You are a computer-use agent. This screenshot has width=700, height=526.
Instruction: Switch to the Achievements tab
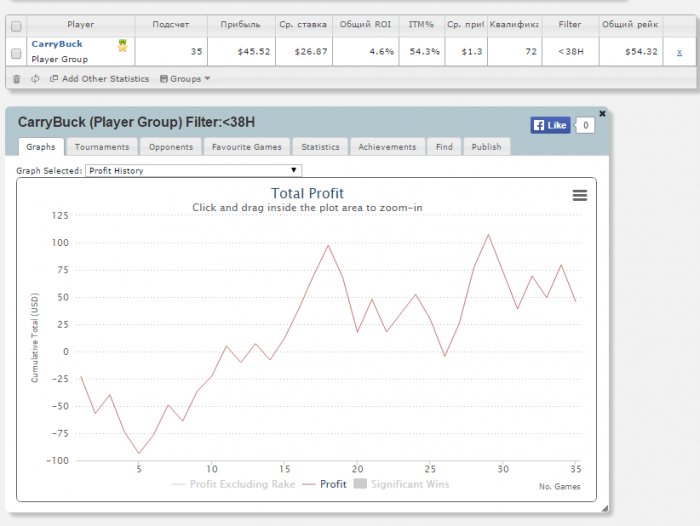(x=387, y=147)
